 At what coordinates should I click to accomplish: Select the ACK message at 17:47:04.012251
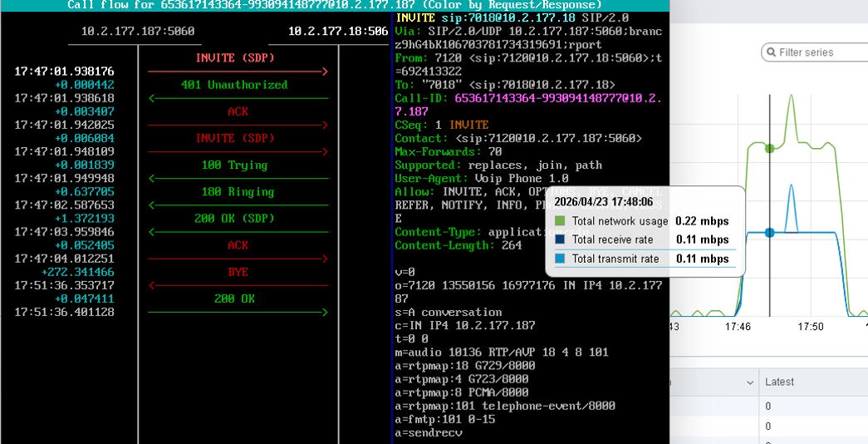pos(238,245)
